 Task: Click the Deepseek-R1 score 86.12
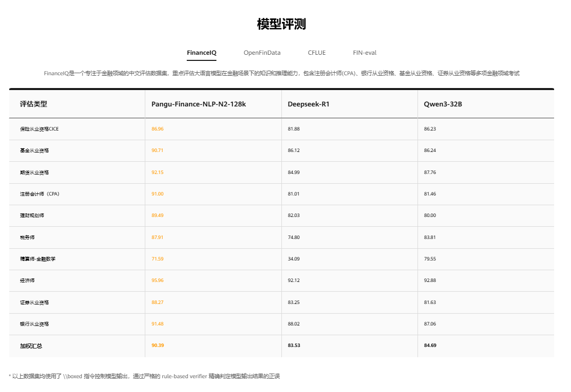point(294,150)
